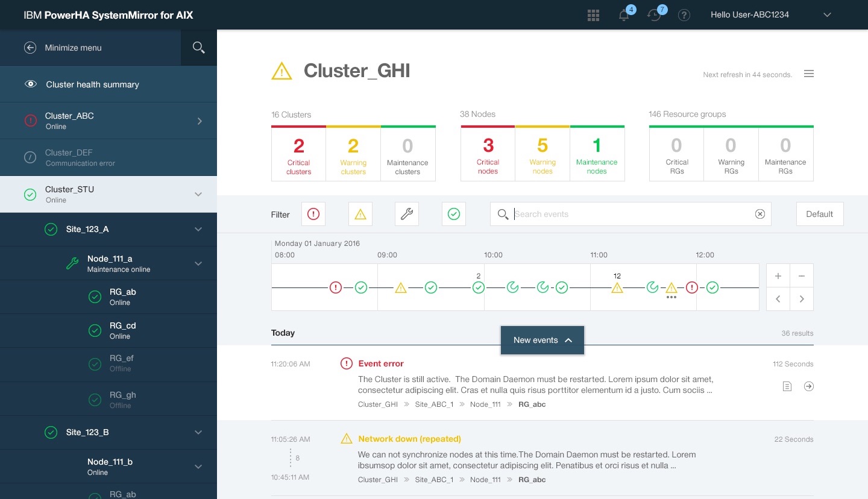Expand Cluster_ABC in the sidebar
This screenshot has height=499, width=868.
[200, 121]
